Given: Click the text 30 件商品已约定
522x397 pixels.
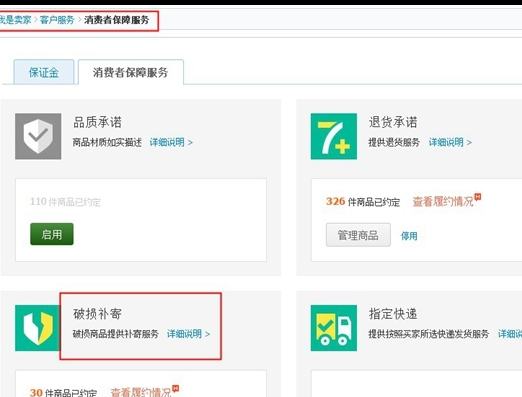Looking at the screenshot, I should (63, 392).
